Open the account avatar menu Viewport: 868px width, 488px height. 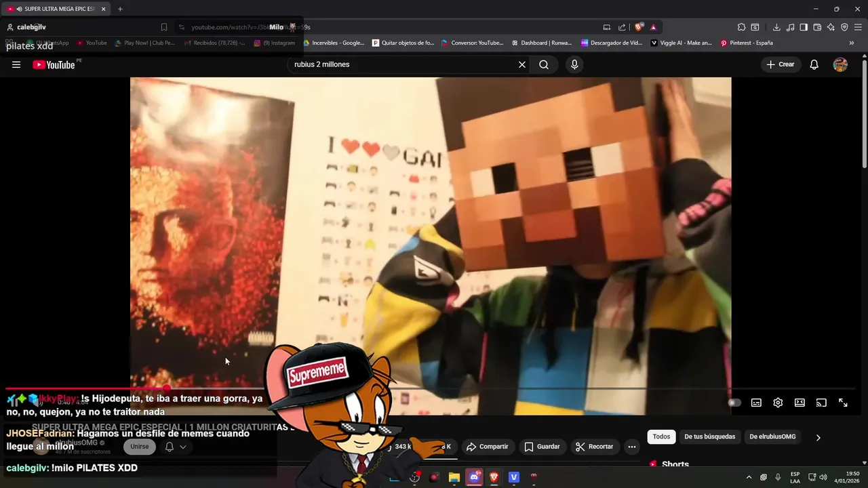pyautogui.click(x=840, y=64)
